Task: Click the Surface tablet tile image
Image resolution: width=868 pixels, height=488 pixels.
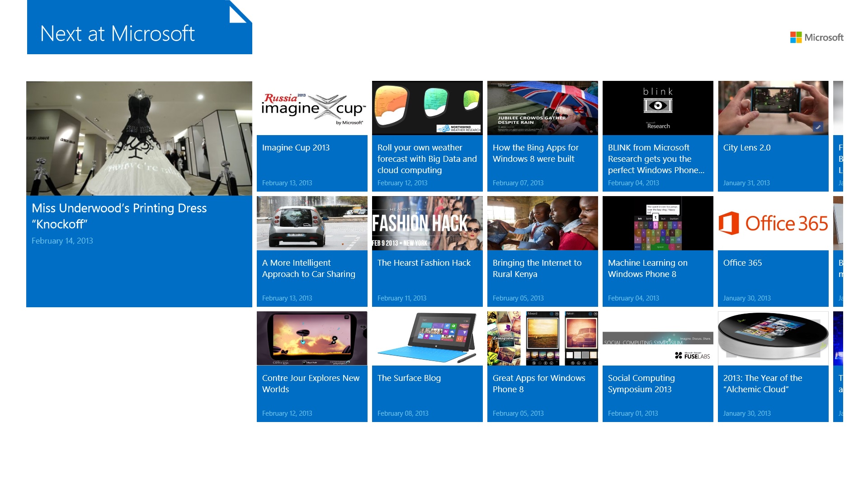Action: pyautogui.click(x=427, y=338)
